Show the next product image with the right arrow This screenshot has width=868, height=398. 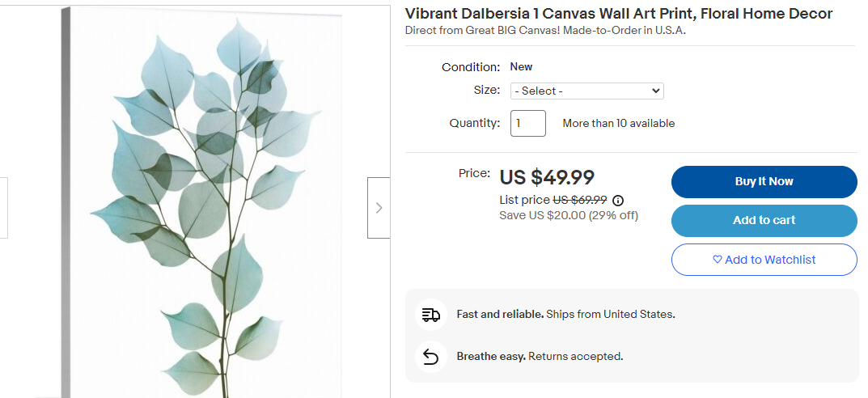[x=379, y=208]
